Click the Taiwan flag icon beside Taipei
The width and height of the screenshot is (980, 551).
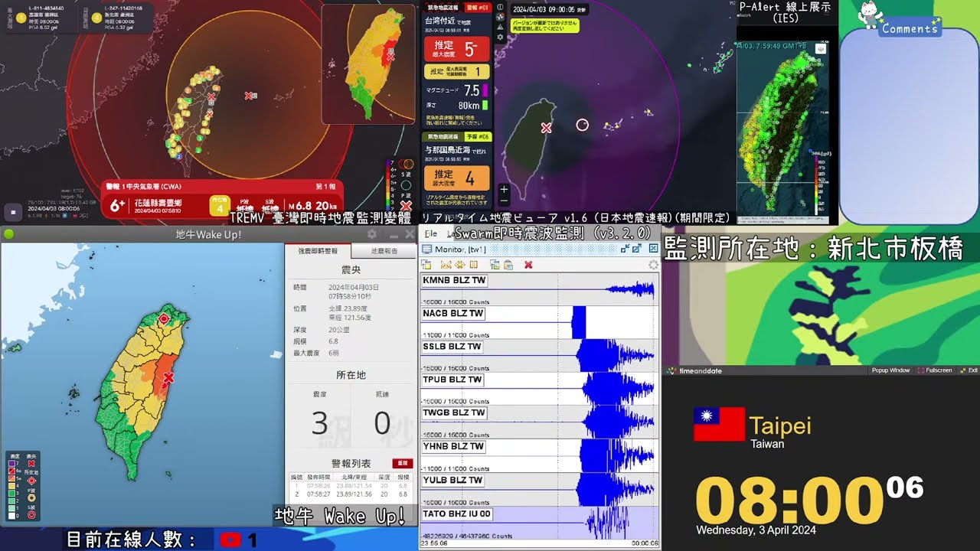point(719,424)
